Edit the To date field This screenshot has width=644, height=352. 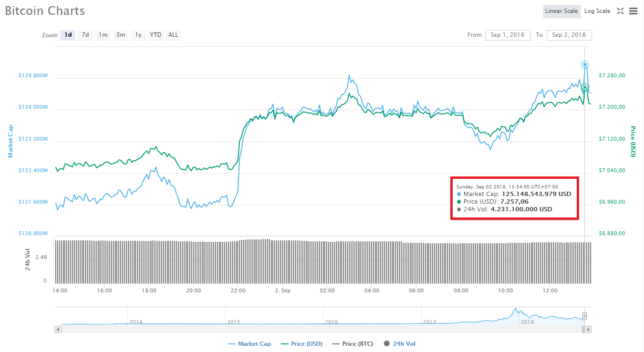(x=569, y=35)
